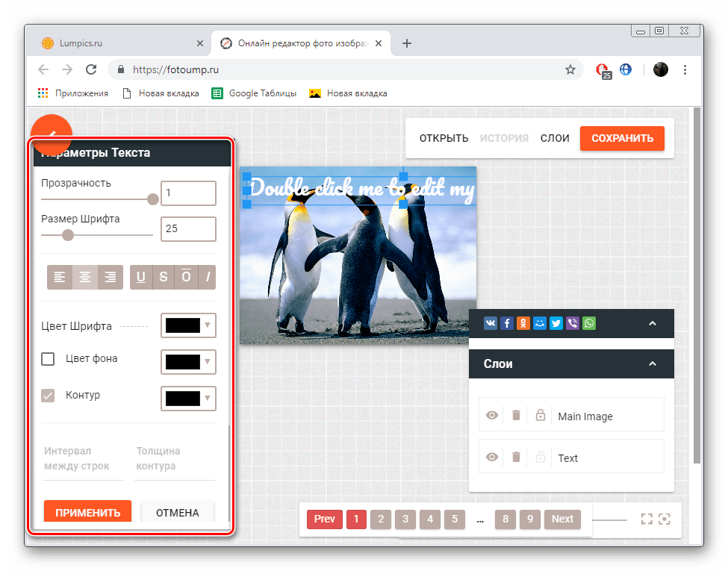
Task: Click the underline text format icon
Action: (140, 277)
